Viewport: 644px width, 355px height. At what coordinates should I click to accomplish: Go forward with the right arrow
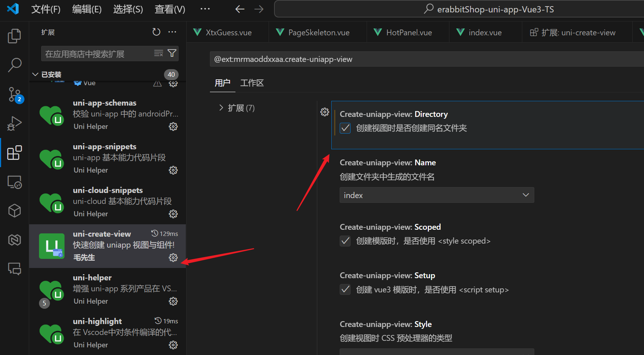tap(259, 9)
